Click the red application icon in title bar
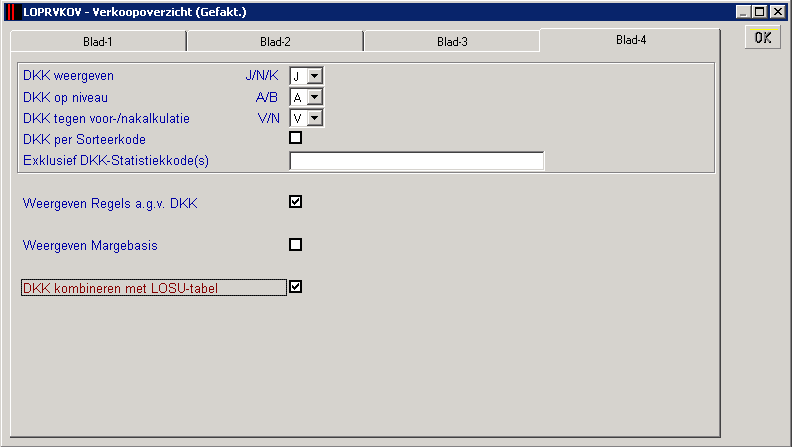 (12, 12)
